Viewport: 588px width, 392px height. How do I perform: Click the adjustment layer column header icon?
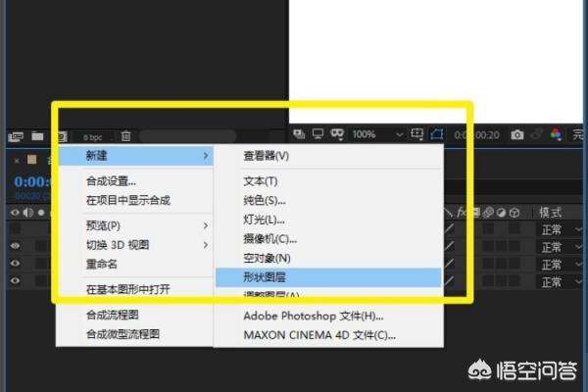(x=502, y=213)
